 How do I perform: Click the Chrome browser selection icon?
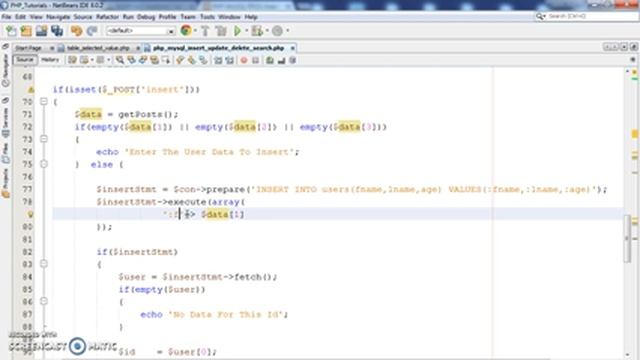186,31
